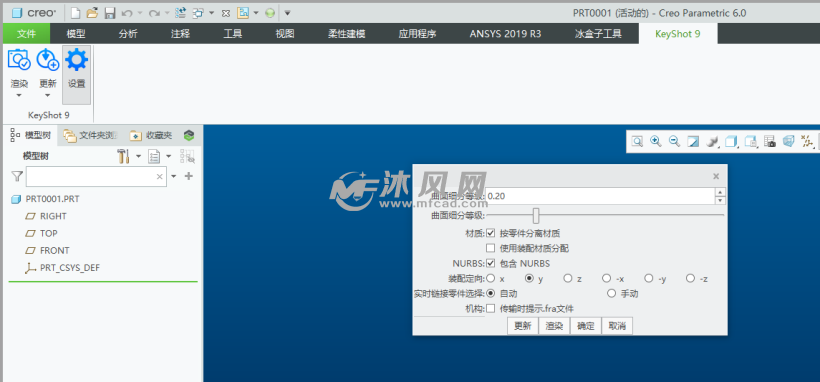Viewport: 820px width, 382px height.
Task: Open the 文件 menu tab
Action: point(27,33)
